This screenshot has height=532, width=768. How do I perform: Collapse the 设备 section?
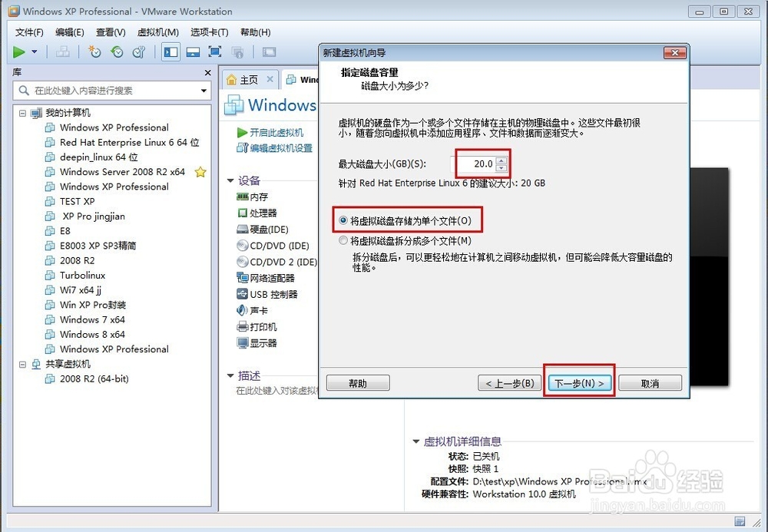230,180
